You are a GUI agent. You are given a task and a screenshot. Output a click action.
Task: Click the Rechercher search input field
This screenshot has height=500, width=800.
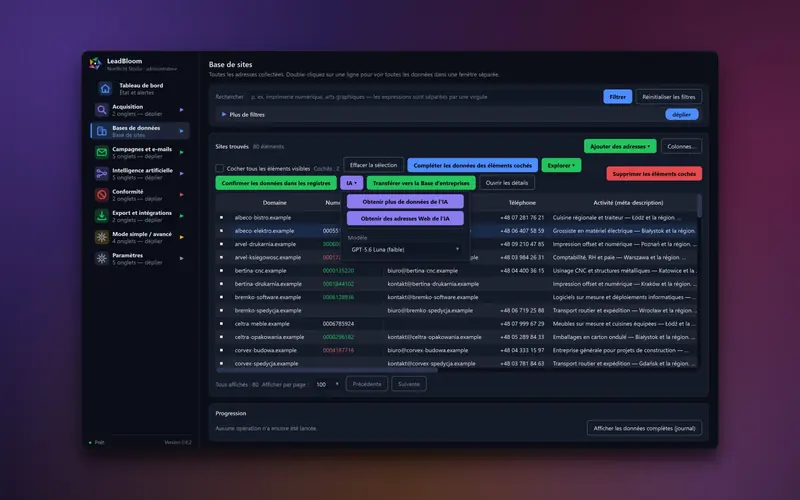click(423, 96)
